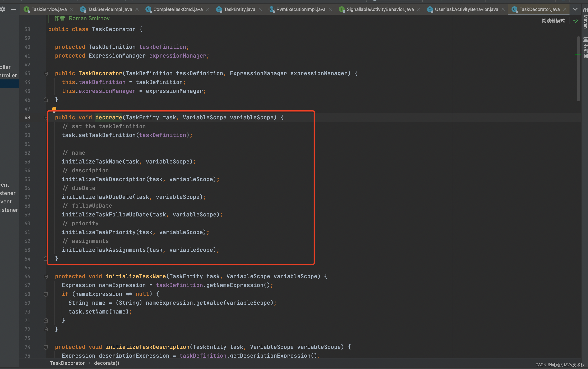Click the green inspections checkmark icon
588x369 pixels.
pos(576,21)
